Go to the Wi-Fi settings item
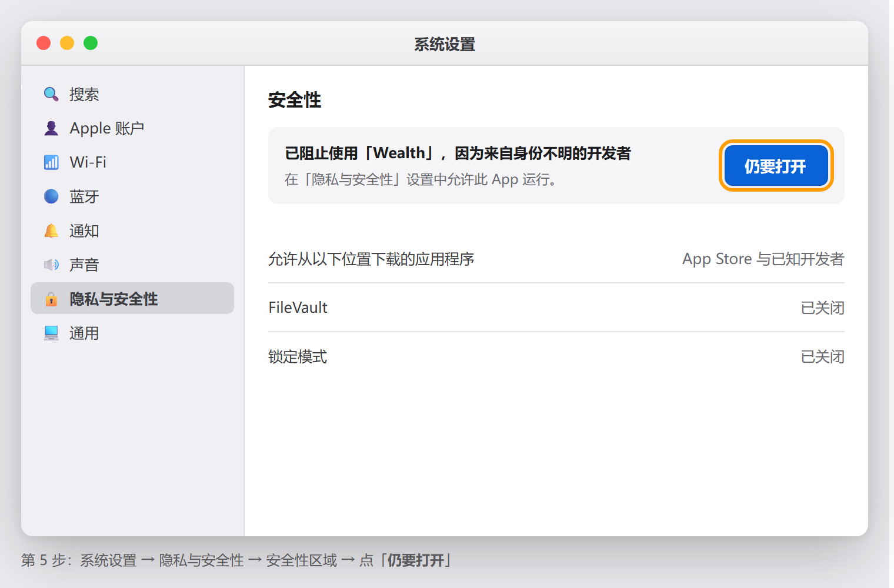894x588 pixels. click(132, 162)
